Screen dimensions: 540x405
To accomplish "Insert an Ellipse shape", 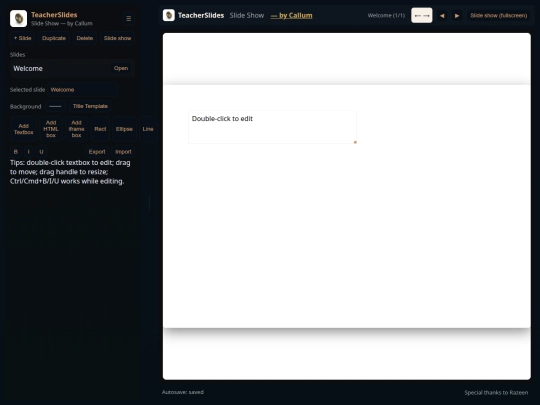I will (124, 129).
